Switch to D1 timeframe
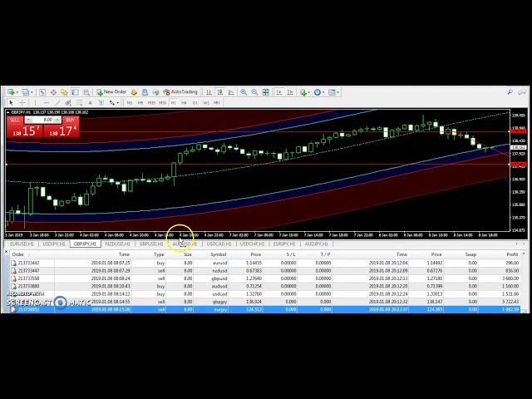The width and height of the screenshot is (532, 399). 195,103
